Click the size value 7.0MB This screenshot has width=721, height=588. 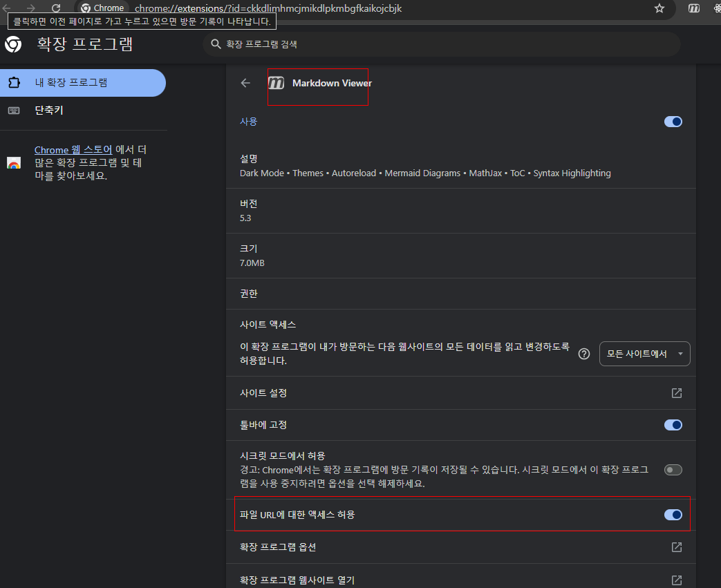(x=252, y=263)
